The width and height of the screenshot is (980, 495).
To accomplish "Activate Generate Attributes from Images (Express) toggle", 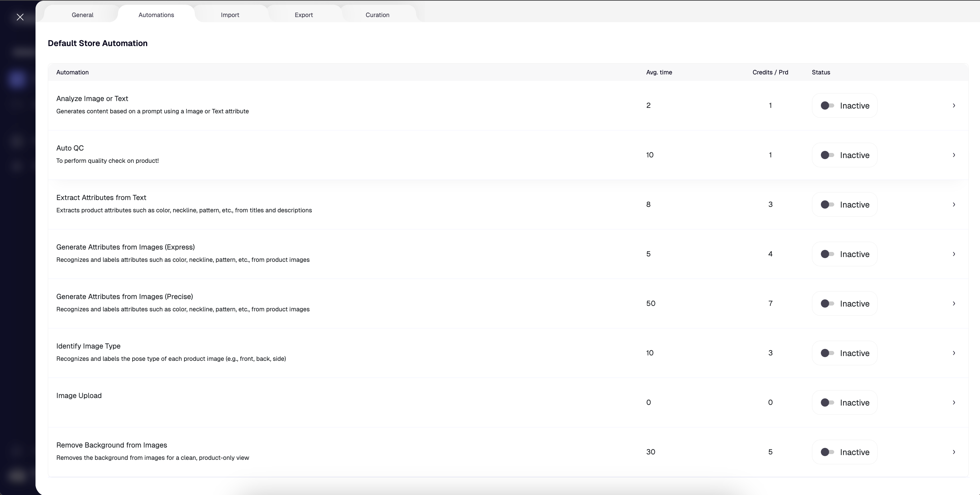I will point(827,254).
